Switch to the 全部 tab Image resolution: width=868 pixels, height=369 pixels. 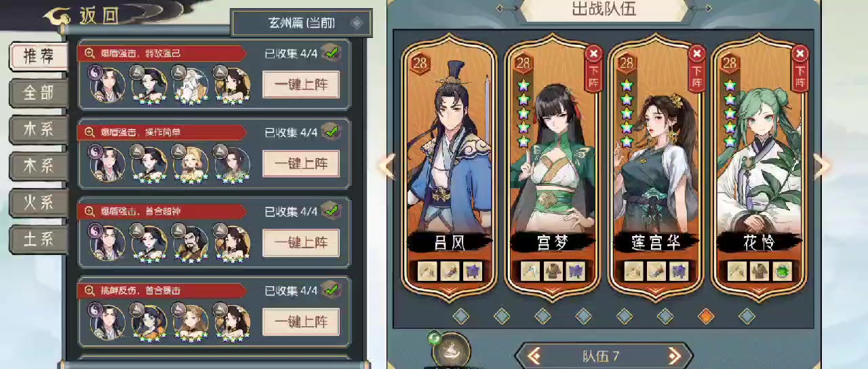point(39,93)
